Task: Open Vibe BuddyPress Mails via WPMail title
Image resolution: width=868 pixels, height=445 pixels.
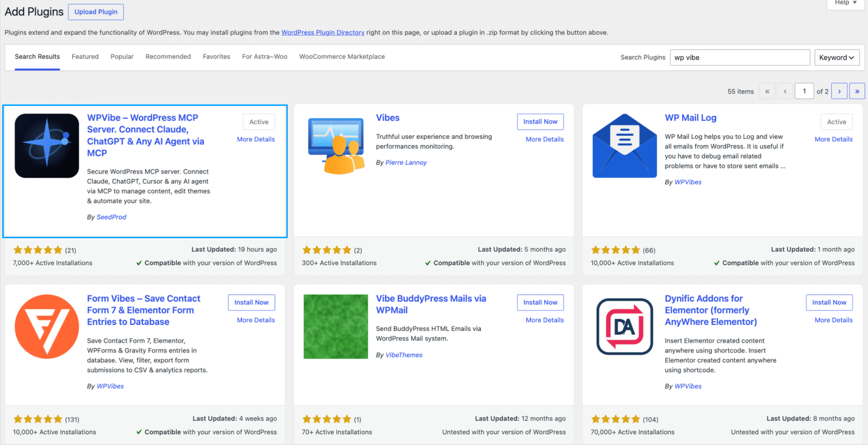Action: point(431,304)
